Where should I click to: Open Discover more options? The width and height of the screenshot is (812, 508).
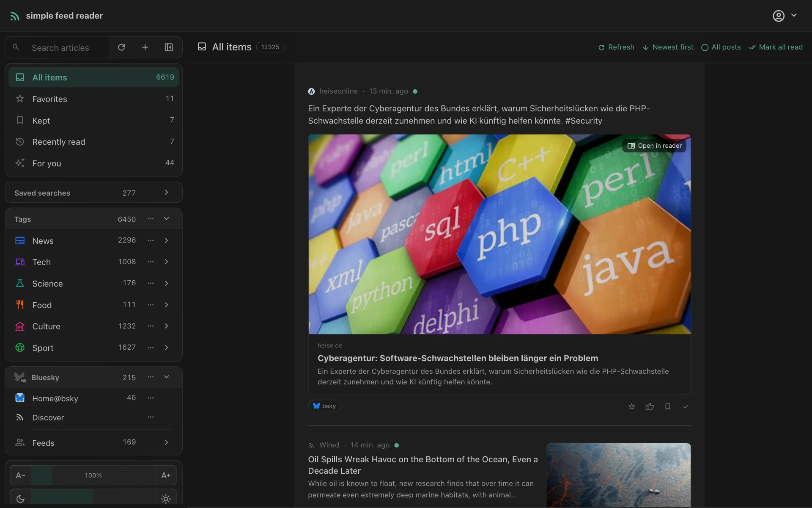(x=151, y=417)
